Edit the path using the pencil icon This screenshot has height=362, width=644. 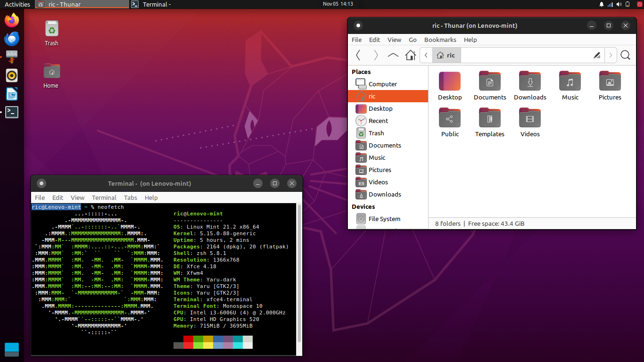[597, 55]
